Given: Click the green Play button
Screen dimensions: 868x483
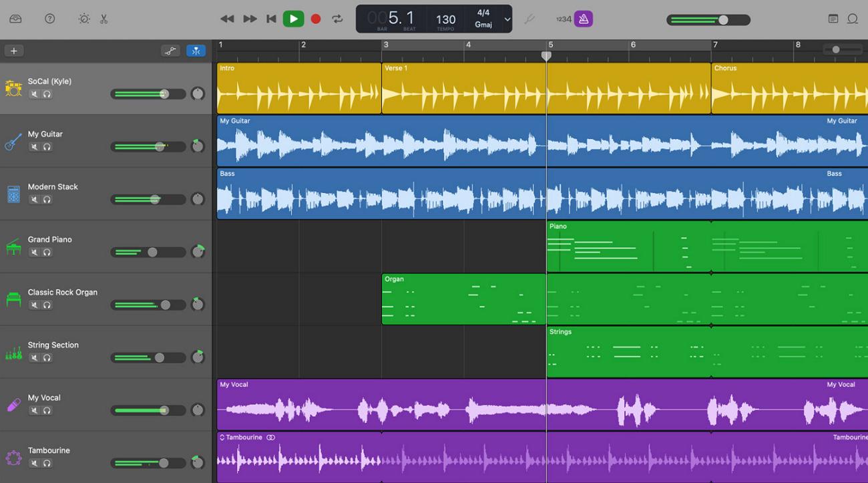Looking at the screenshot, I should pos(293,19).
